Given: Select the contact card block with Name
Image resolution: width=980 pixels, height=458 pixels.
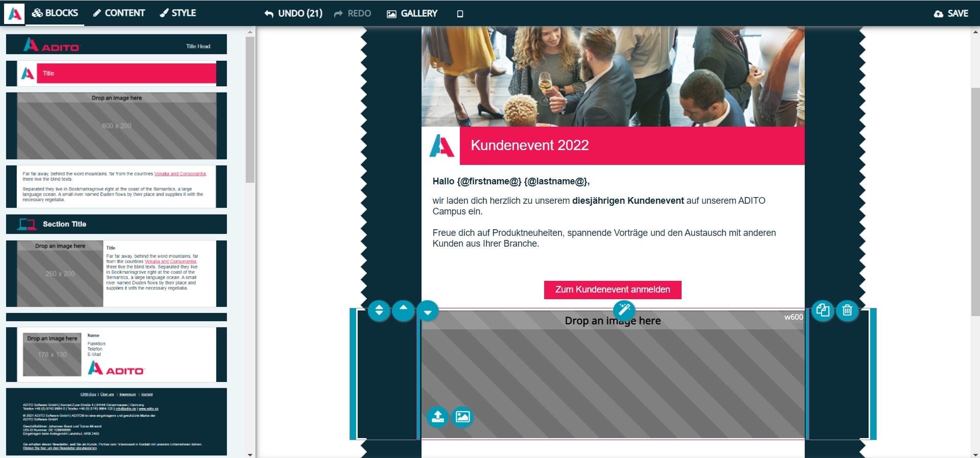Looking at the screenshot, I should 116,354.
